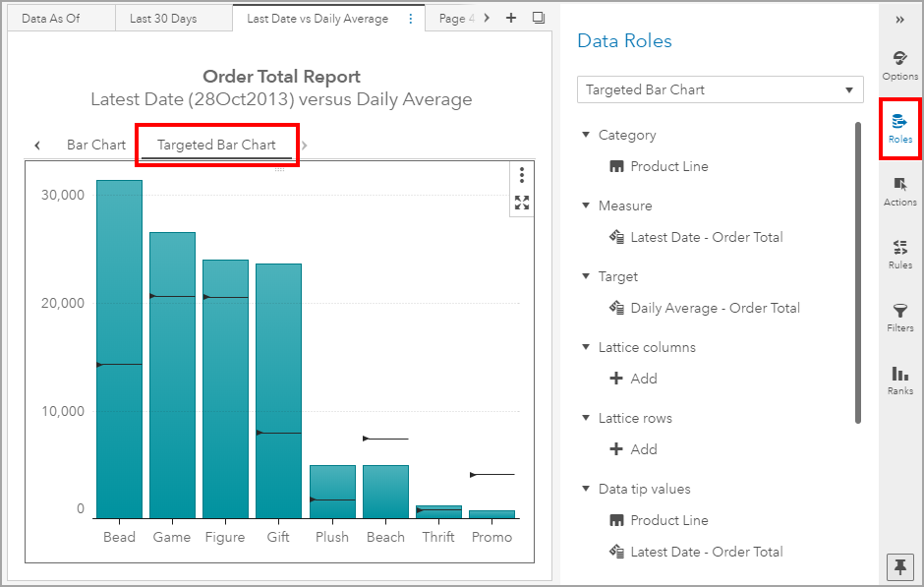Open the chart's vertical dots menu
This screenshot has width=924, height=587.
pos(522,175)
